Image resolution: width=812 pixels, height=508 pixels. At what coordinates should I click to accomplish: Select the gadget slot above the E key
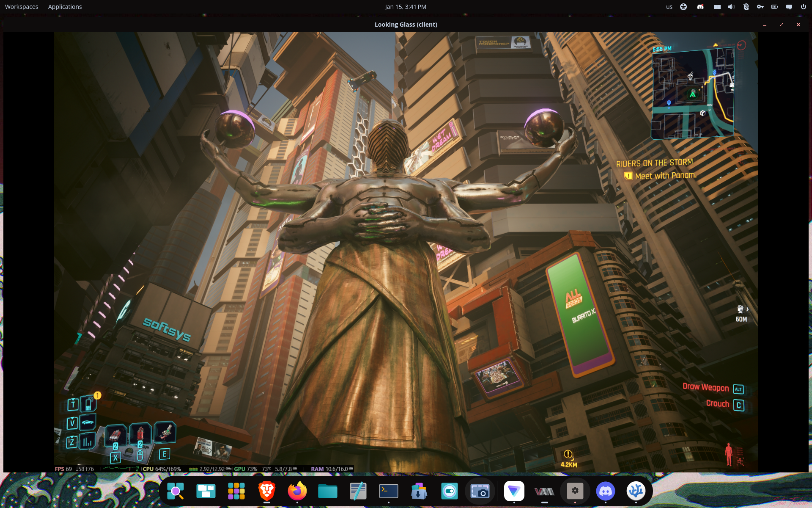(x=165, y=432)
